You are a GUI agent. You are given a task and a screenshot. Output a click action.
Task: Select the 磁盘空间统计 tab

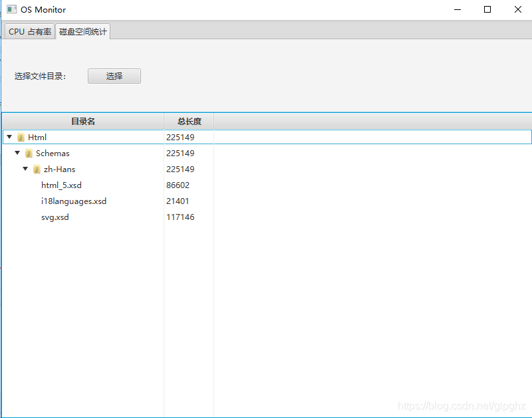[82, 31]
